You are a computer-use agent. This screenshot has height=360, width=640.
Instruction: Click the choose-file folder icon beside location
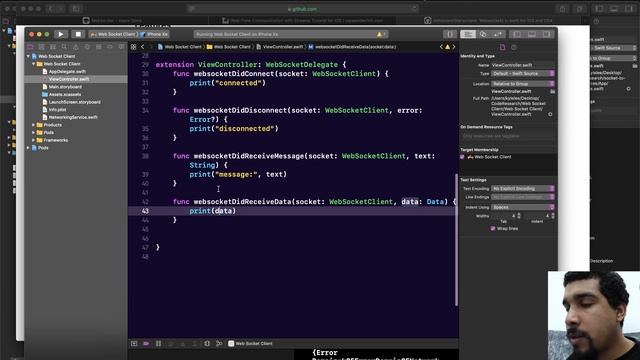552,91
